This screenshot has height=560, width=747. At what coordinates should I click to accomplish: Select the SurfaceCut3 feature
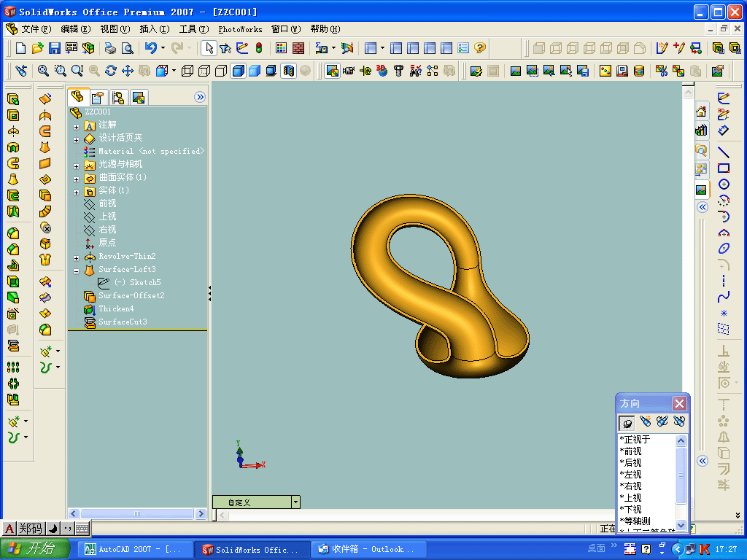tap(123, 322)
